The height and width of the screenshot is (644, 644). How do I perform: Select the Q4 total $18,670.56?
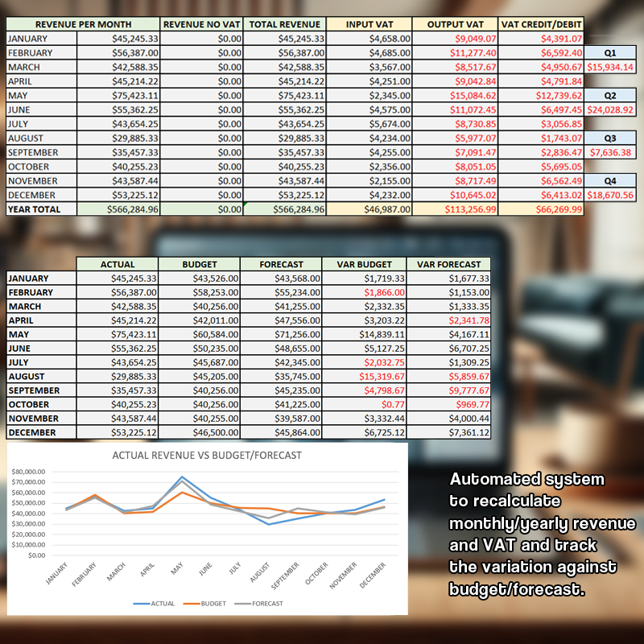(x=610, y=195)
